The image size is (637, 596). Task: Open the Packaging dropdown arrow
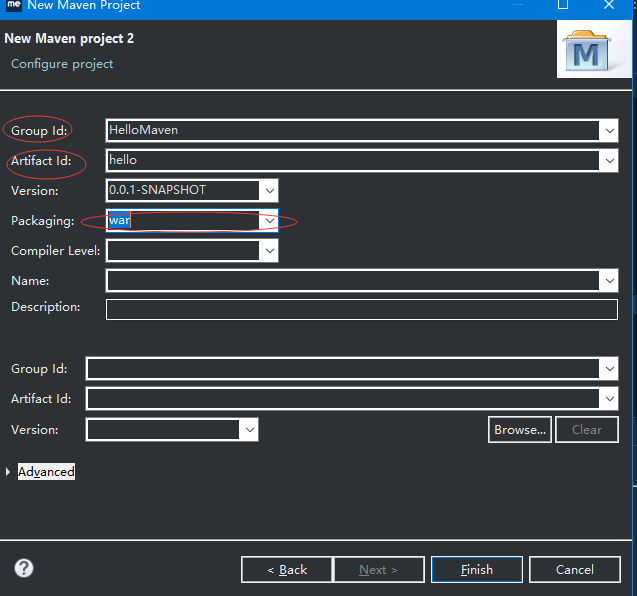click(x=269, y=221)
